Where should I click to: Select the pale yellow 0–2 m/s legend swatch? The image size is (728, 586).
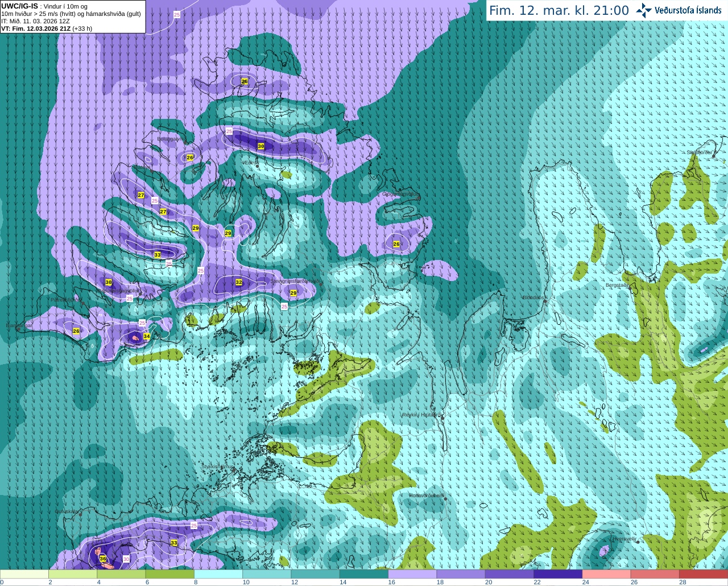[24, 574]
